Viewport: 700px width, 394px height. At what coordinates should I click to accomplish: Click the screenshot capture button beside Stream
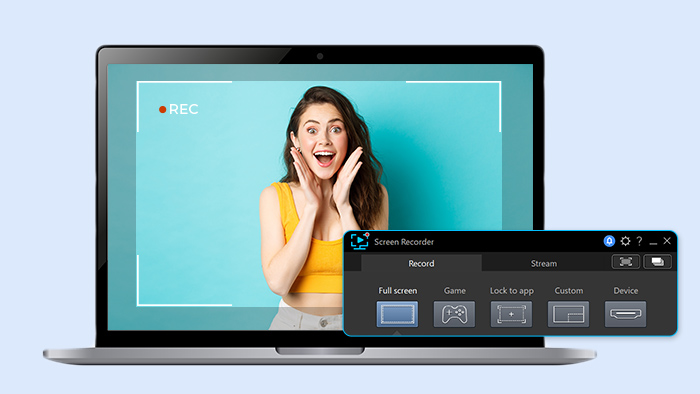pyautogui.click(x=625, y=262)
